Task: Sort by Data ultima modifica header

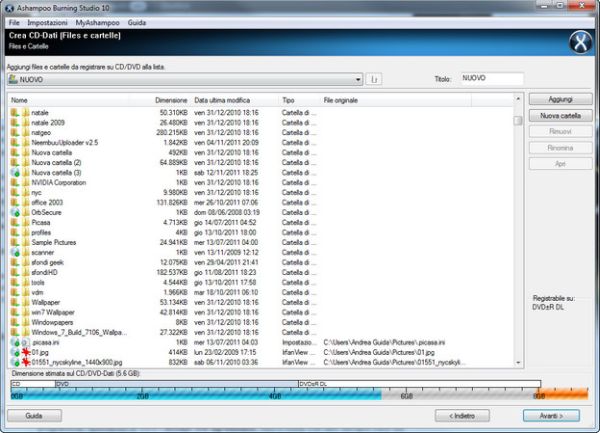Action: (x=235, y=100)
